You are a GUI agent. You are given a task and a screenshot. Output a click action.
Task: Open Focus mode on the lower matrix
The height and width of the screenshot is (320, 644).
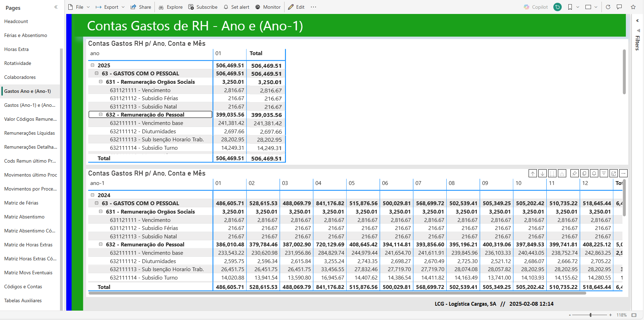tap(614, 173)
